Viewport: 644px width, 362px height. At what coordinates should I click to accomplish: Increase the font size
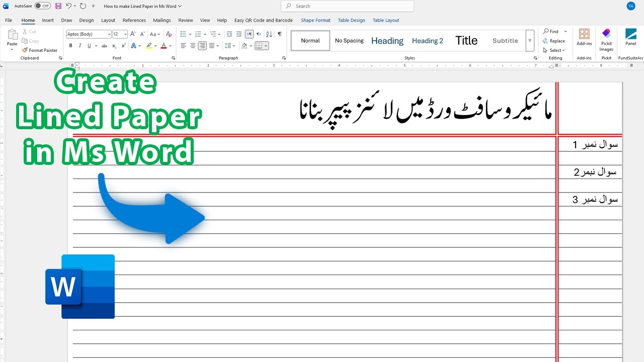point(133,34)
